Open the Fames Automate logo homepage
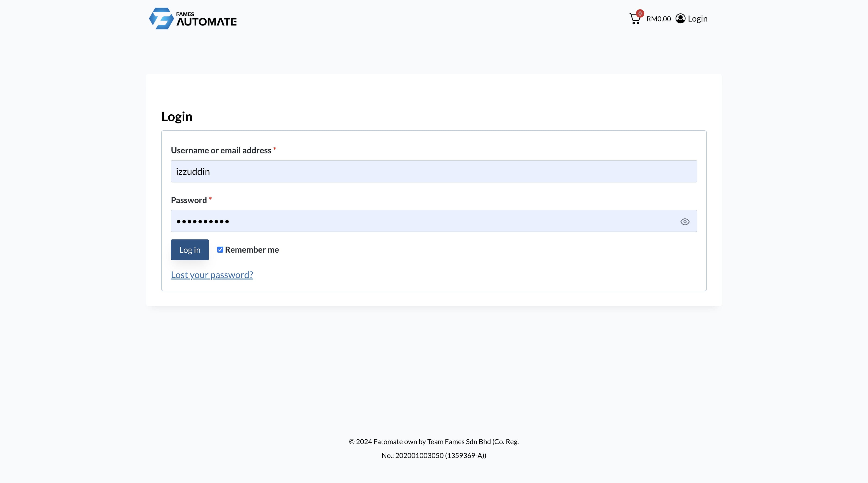 tap(193, 19)
